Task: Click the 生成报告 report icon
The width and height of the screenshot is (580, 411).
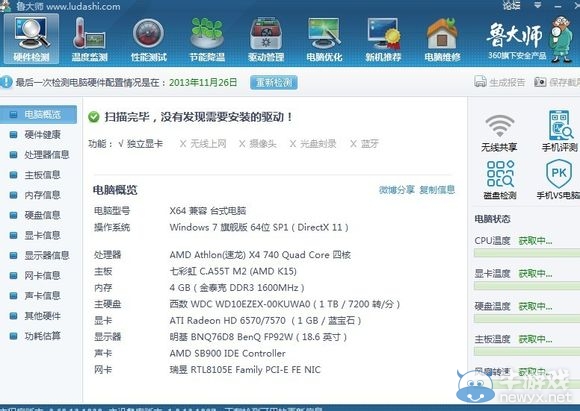Action: pyautogui.click(x=480, y=82)
